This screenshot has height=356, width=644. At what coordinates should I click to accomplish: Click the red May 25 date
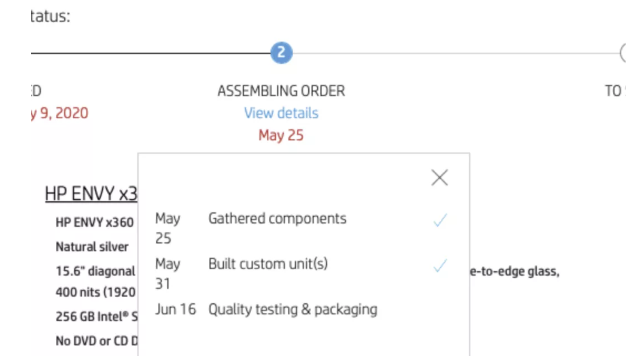click(281, 135)
